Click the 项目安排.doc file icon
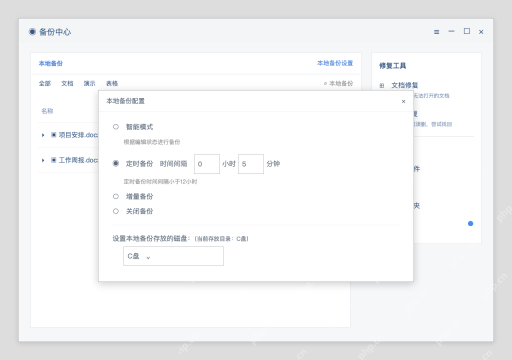The image size is (512, 360). (x=53, y=135)
